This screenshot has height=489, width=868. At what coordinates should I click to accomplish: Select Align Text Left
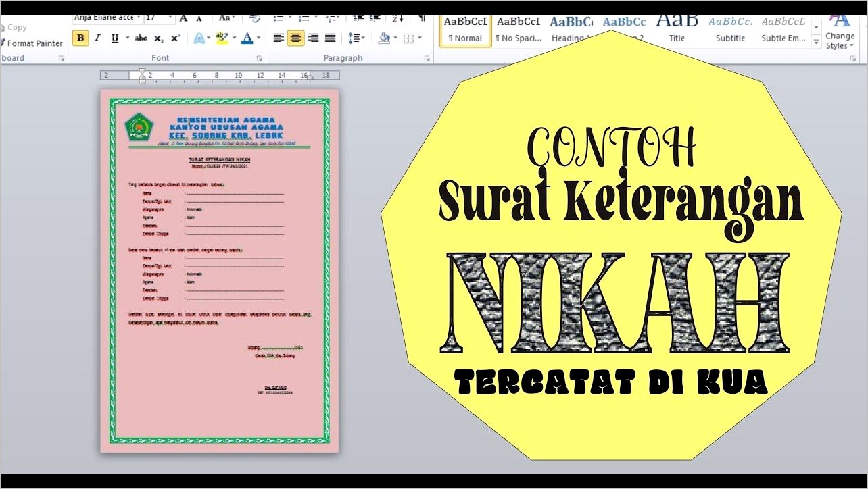[x=279, y=38]
